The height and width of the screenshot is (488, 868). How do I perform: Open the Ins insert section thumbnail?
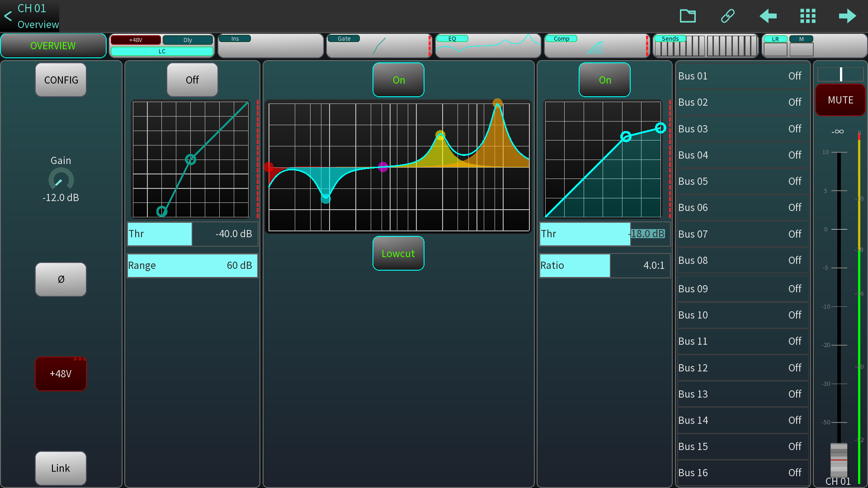[270, 45]
